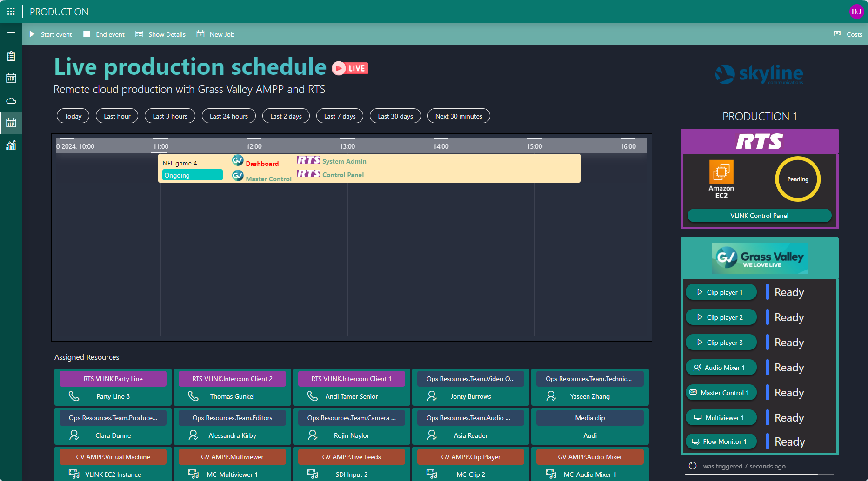Click the Grass Valley icon beside Dashboard
868x481 pixels.
pos(238,161)
